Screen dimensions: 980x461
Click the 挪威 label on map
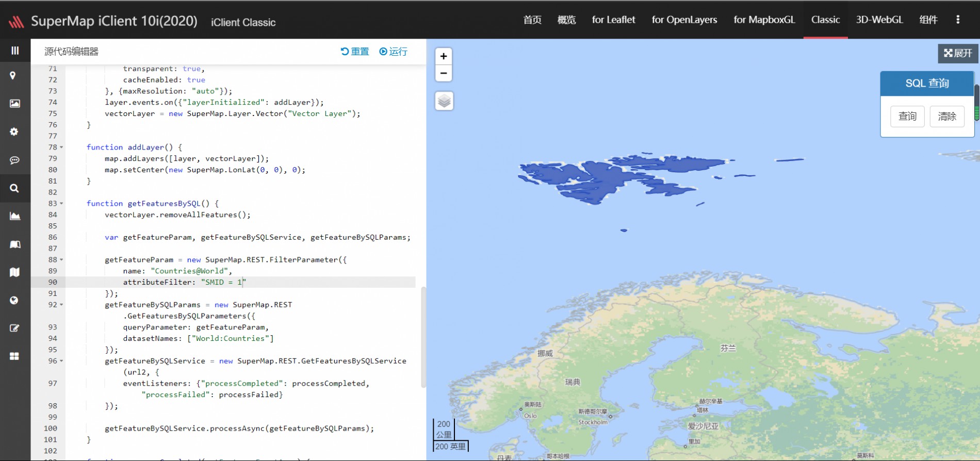coord(545,353)
